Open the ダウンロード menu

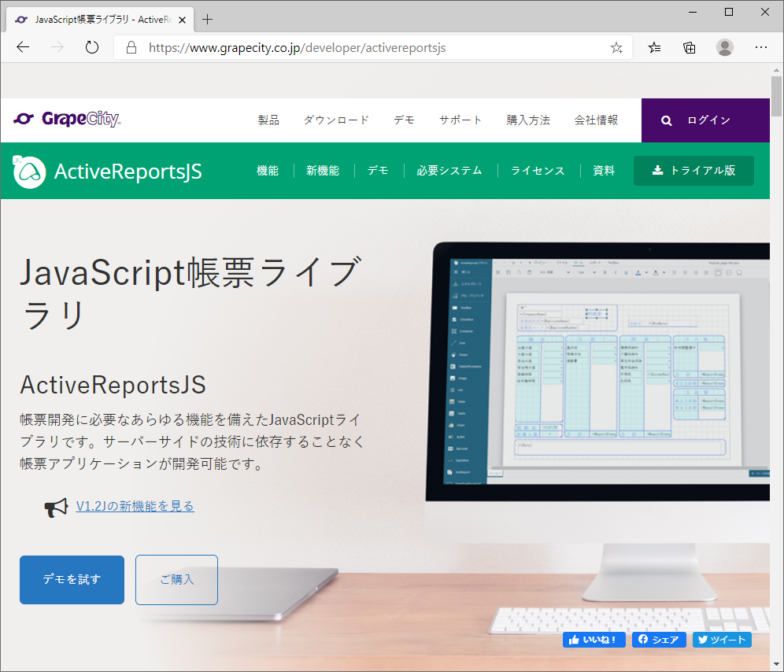coord(336,120)
